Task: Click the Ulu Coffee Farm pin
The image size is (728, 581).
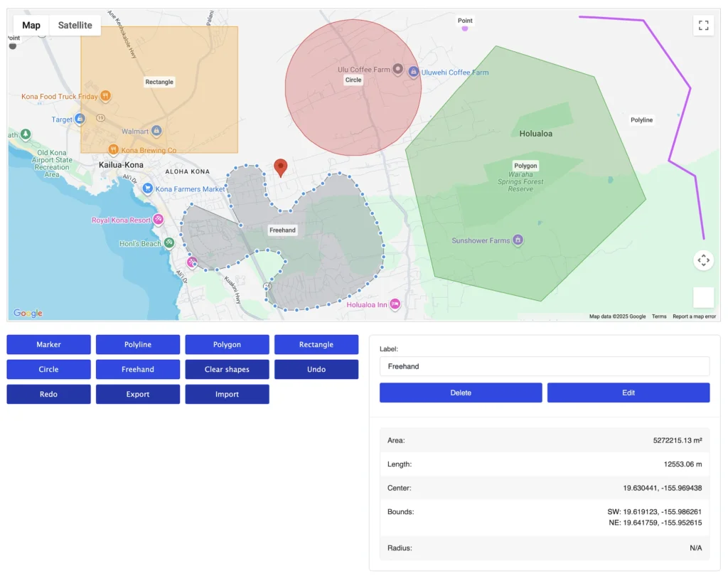Action: [x=398, y=70]
